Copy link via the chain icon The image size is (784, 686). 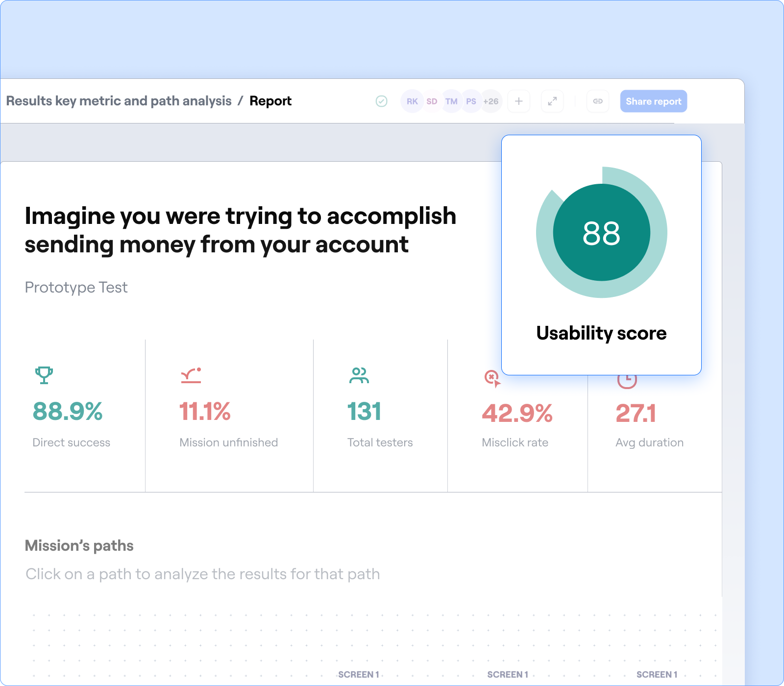598,101
